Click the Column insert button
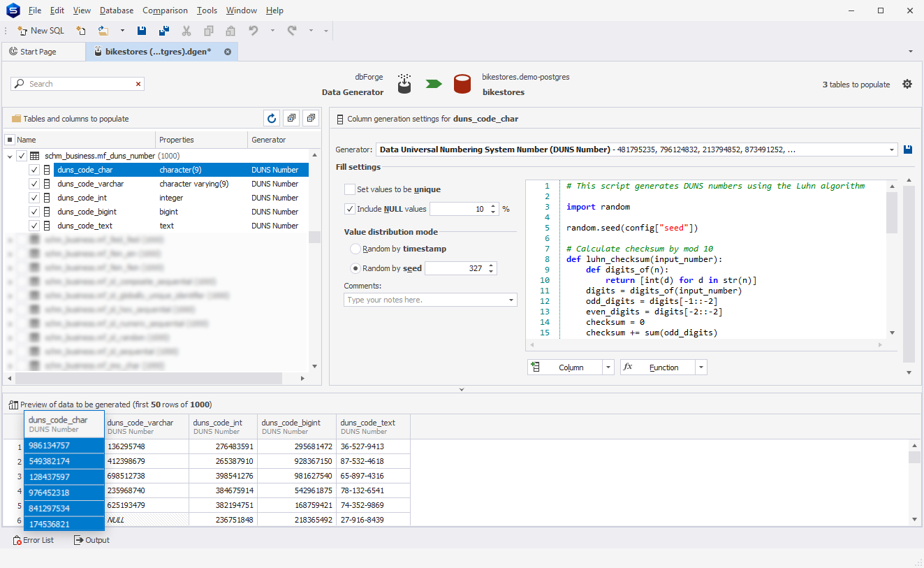Image resolution: width=924 pixels, height=568 pixels. pos(565,367)
